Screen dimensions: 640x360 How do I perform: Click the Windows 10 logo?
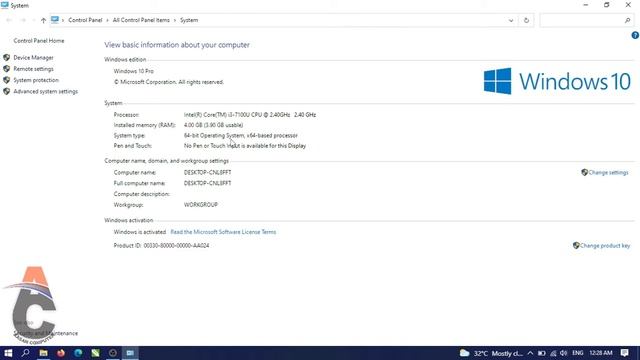(x=557, y=81)
